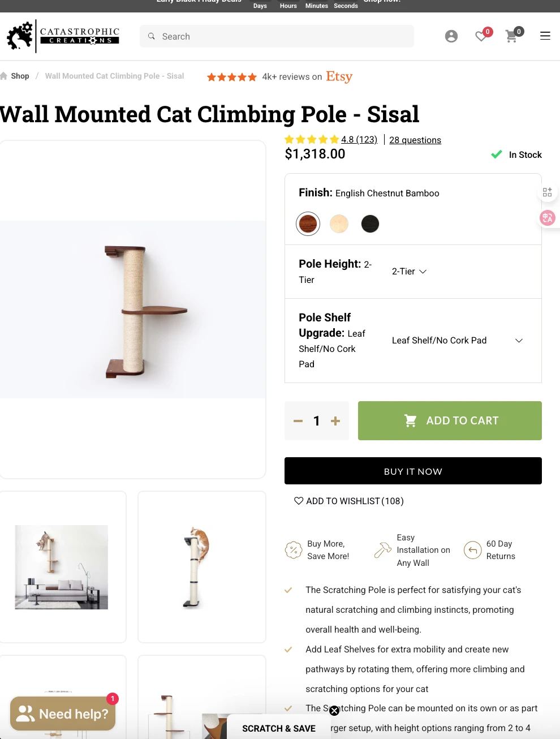Viewport: 560px width, 739px height.
Task: Open the wishlist heart icon in header
Action: (x=481, y=36)
